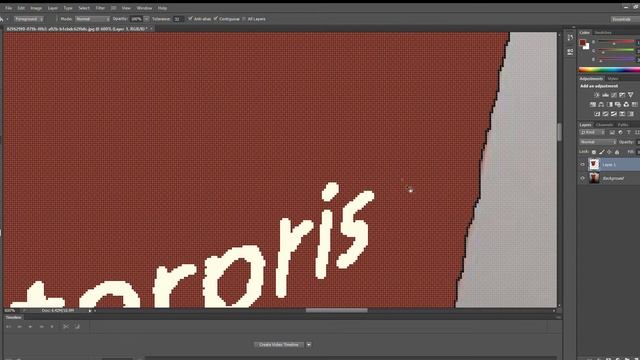640x360 pixels.
Task: Open the History panel icon in dock
Action: [570, 38]
